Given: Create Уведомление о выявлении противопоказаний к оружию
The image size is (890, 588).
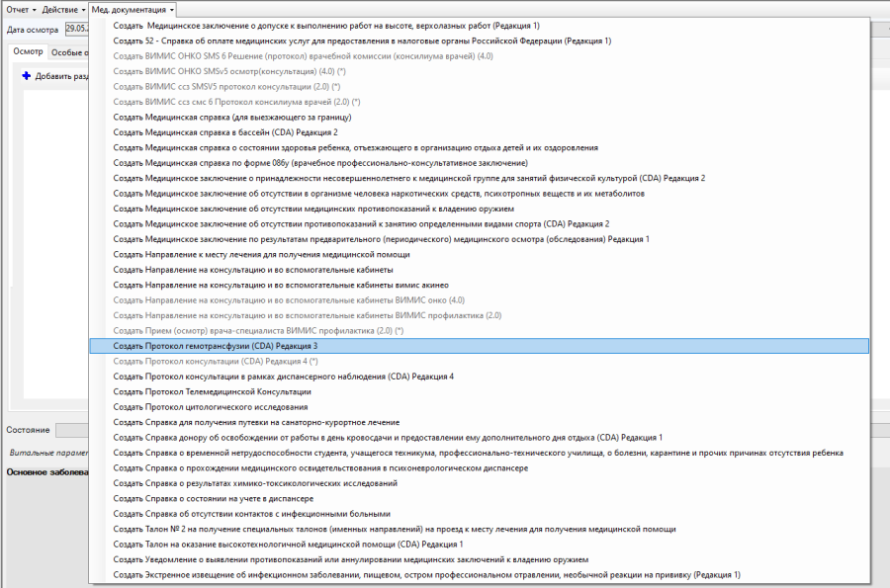Looking at the screenshot, I should pos(480,560).
